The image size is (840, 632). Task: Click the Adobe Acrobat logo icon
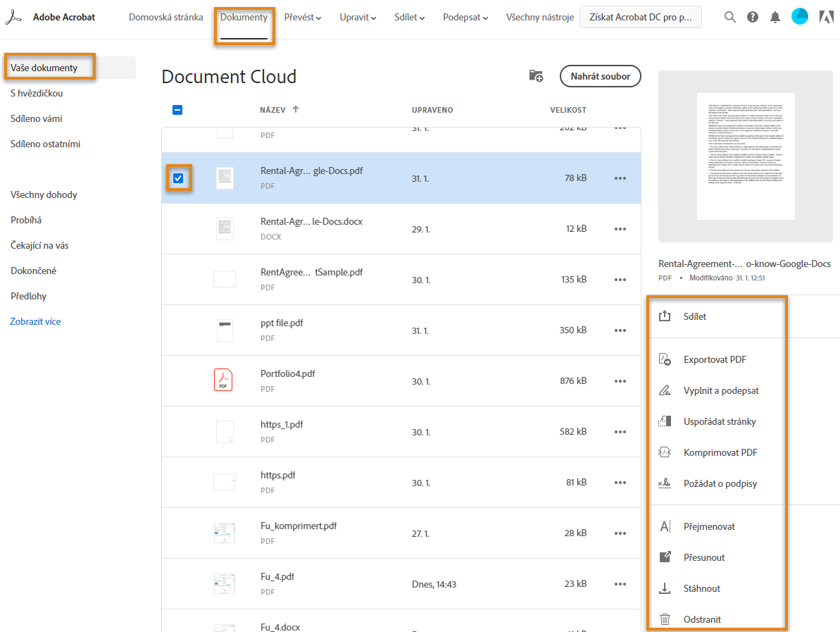point(13,17)
